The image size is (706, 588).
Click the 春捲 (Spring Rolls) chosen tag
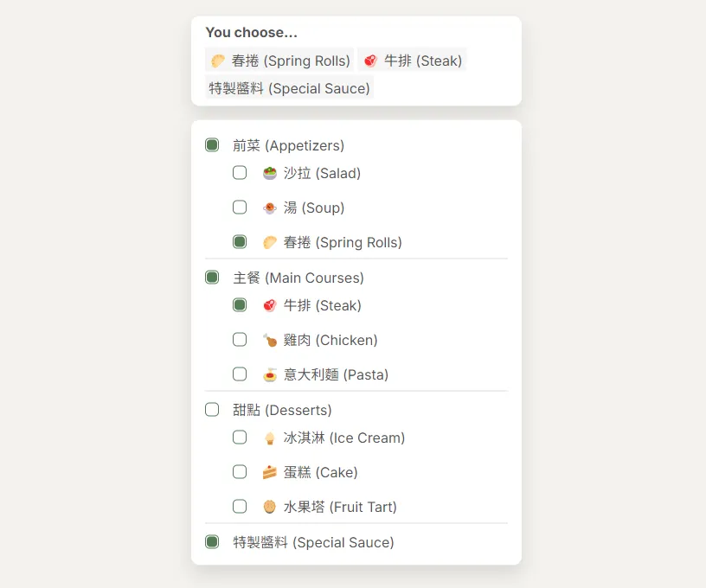280,61
